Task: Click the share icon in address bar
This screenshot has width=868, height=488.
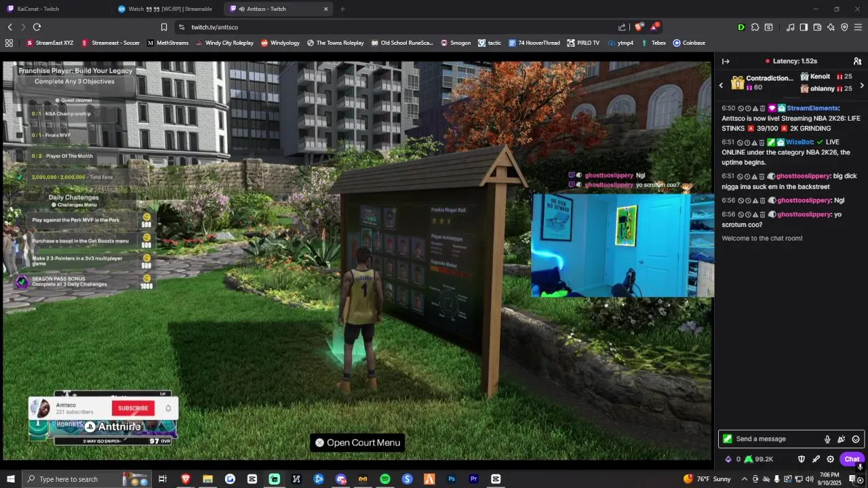Action: pos(622,27)
